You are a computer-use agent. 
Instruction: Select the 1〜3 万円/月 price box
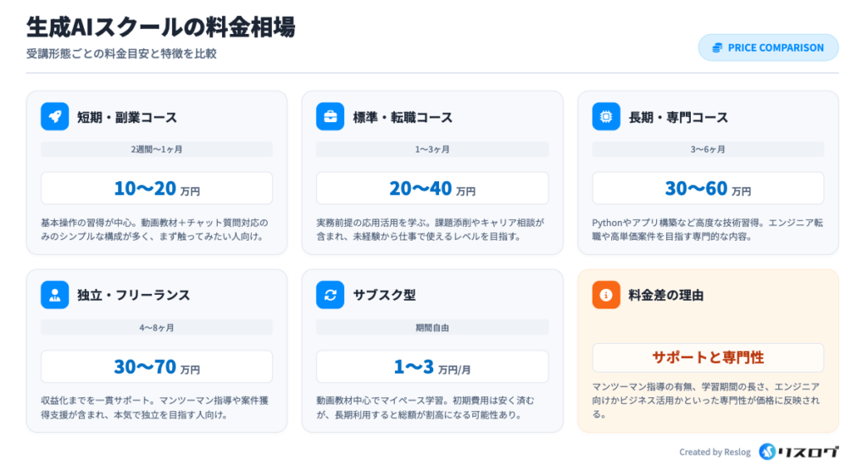432,367
